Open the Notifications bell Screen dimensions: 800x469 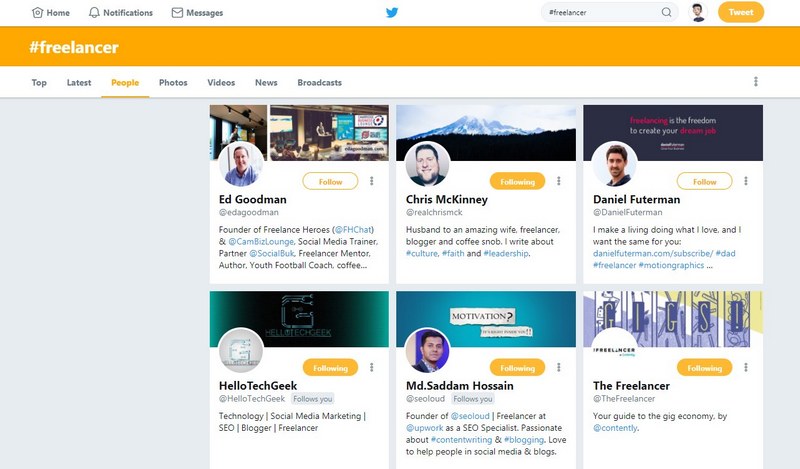[94, 13]
